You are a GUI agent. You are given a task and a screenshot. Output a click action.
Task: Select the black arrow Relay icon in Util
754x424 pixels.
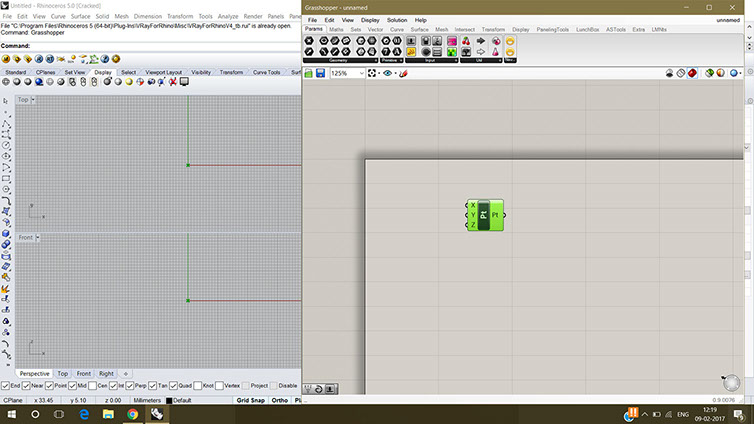coord(481,41)
